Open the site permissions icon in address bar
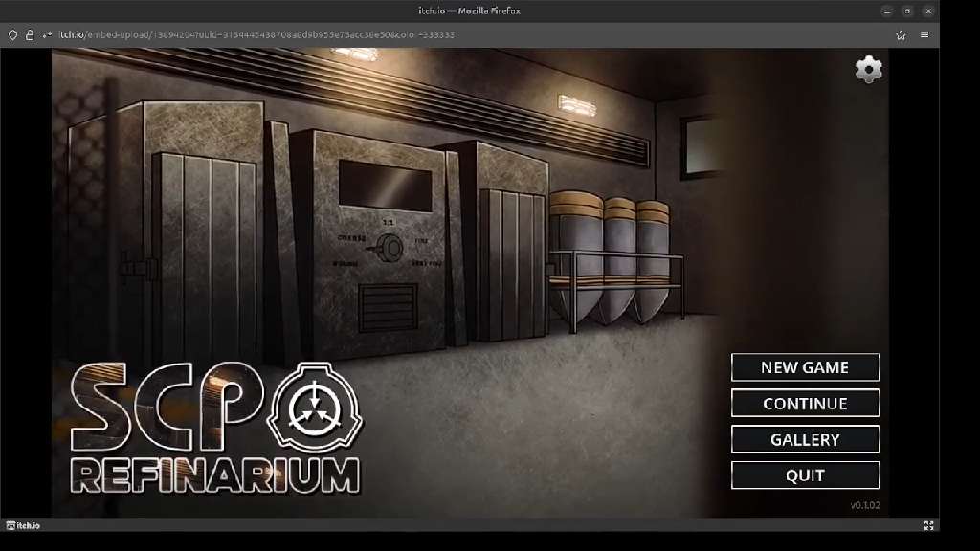Viewport: 980px width, 551px height. 47,34
